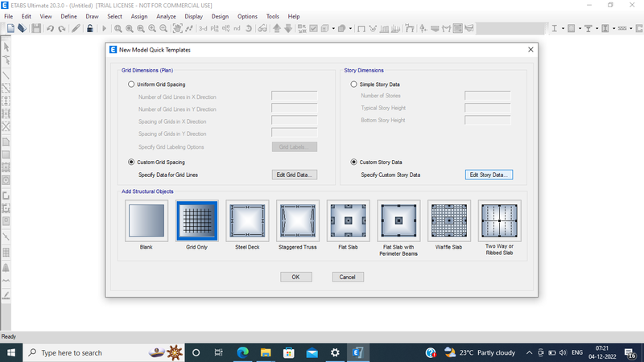Choose the Staggered Truss template thumbnail
This screenshot has width=644, height=362.
point(298,220)
